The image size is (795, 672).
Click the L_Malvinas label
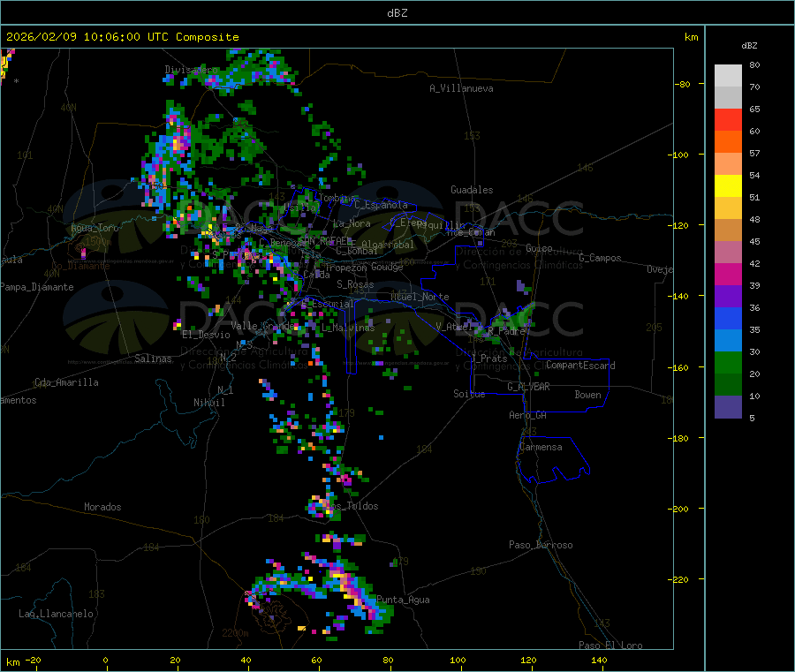[348, 328]
